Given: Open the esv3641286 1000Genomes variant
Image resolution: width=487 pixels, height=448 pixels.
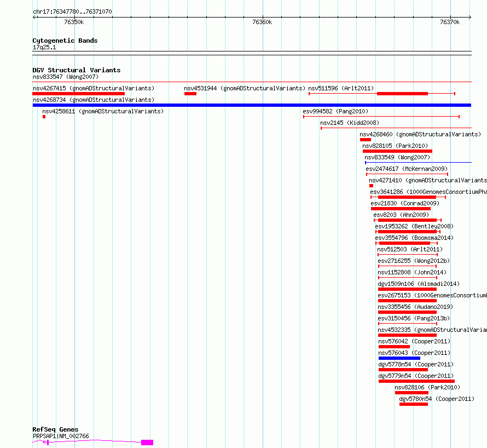Looking at the screenshot, I should point(428,192).
